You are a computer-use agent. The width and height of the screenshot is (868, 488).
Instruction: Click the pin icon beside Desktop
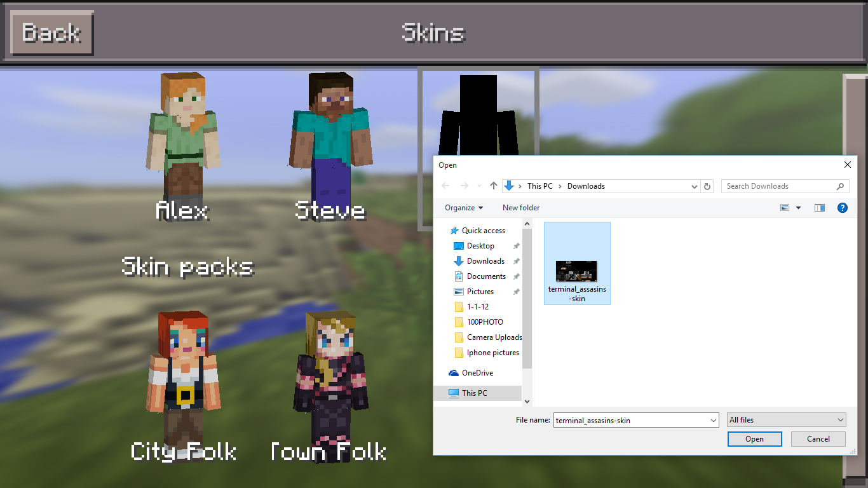pyautogui.click(x=517, y=246)
